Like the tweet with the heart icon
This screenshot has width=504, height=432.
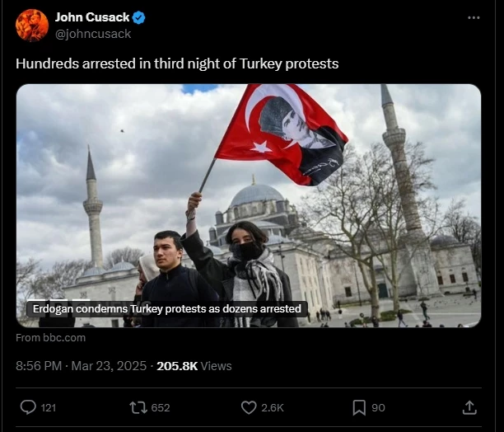tap(249, 407)
